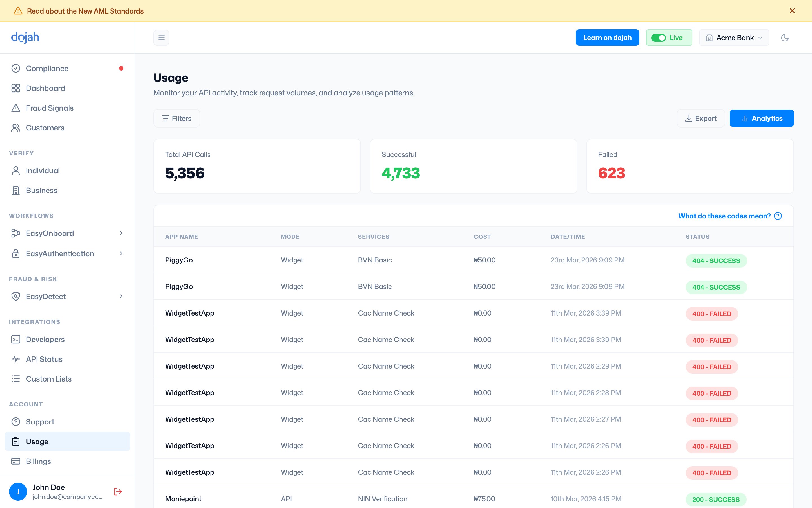Open Custom Lists list icon

coord(16,379)
